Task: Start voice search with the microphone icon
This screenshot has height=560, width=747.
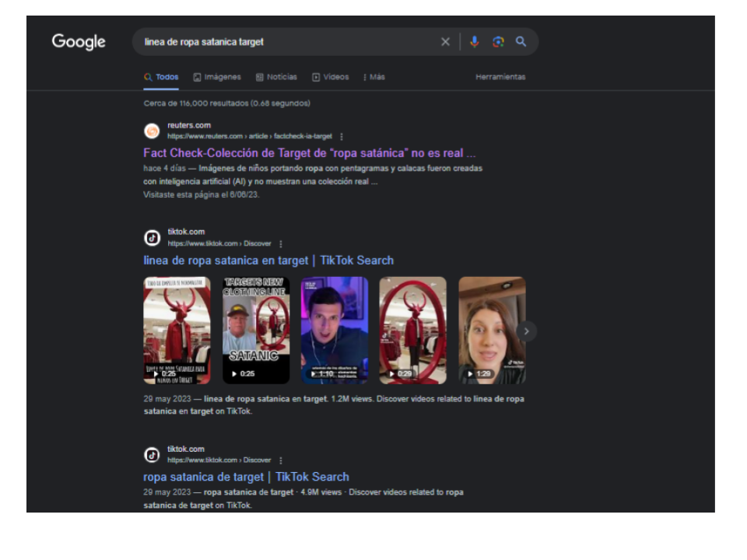Action: [x=474, y=42]
